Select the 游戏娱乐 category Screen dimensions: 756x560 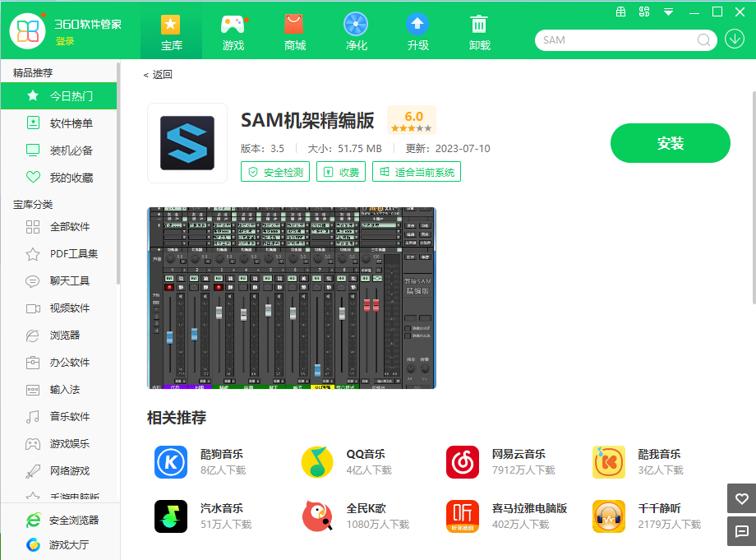pyautogui.click(x=59, y=444)
